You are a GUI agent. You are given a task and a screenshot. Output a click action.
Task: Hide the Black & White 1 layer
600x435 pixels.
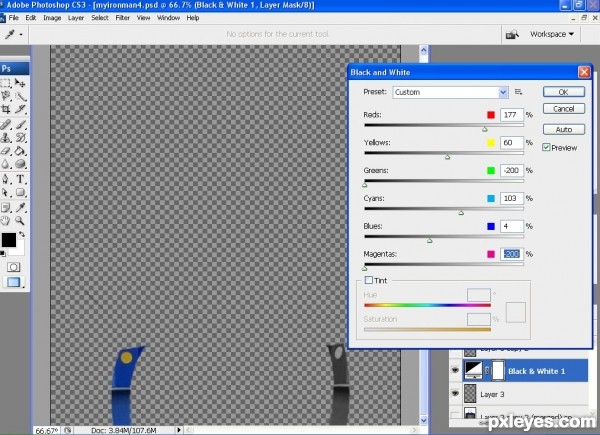(x=455, y=370)
